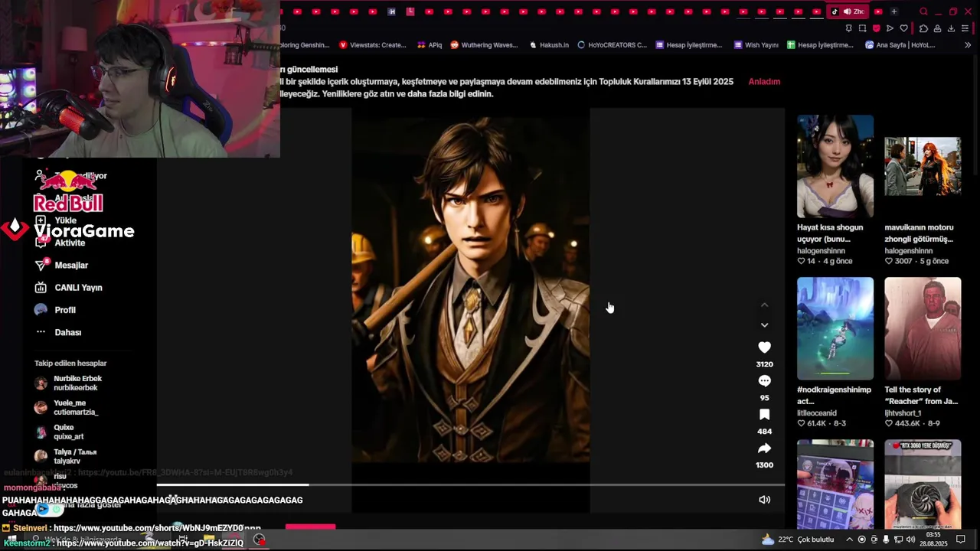Expand the Dahası more menu
This screenshot has width=980, height=551.
coord(57,332)
